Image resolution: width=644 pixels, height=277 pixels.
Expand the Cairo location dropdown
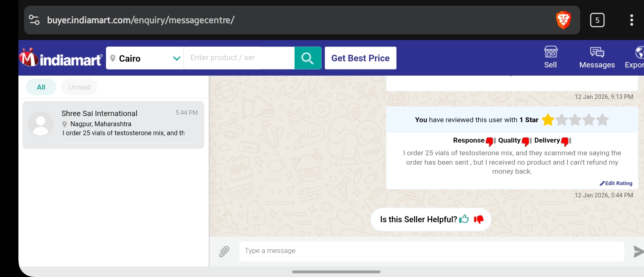pos(176,58)
